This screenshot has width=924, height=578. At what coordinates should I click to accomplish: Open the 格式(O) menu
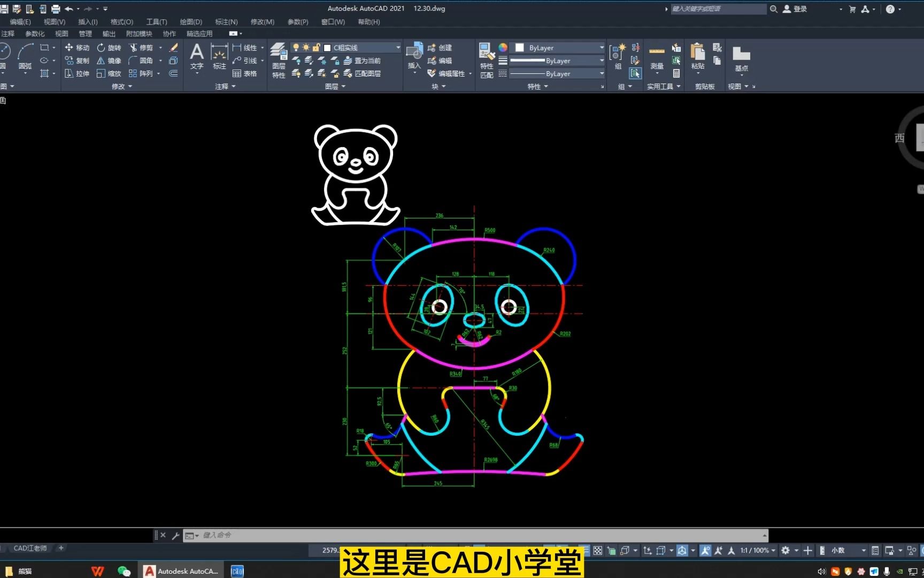coord(121,22)
